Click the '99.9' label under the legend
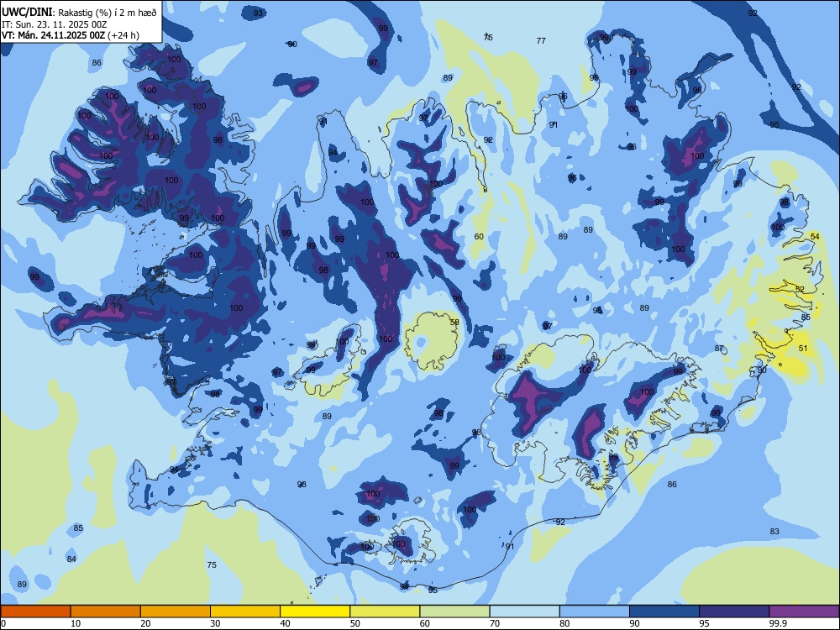Viewport: 840px width, 630px height. [x=778, y=623]
